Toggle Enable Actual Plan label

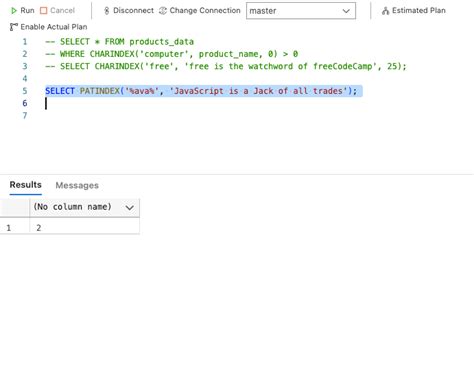54,27
